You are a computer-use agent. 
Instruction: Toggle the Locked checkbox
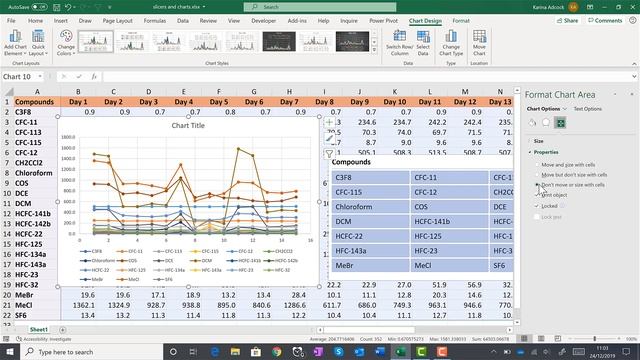tap(537, 206)
